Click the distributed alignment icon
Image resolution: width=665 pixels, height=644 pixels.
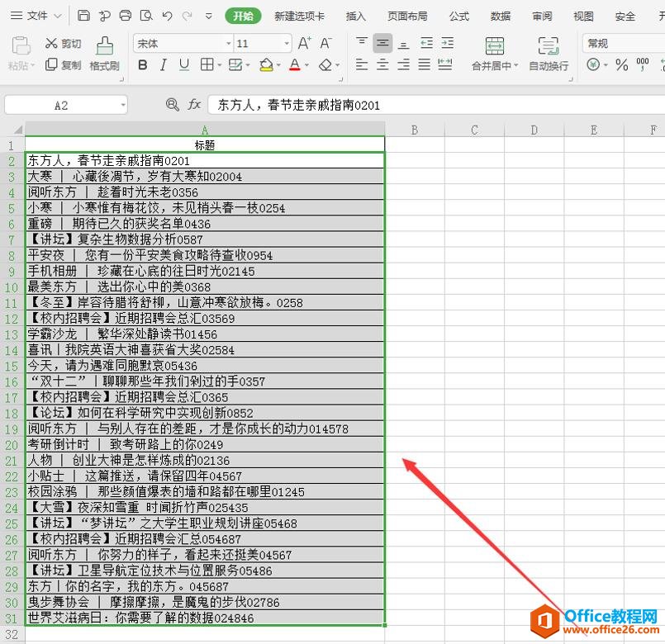click(x=445, y=64)
